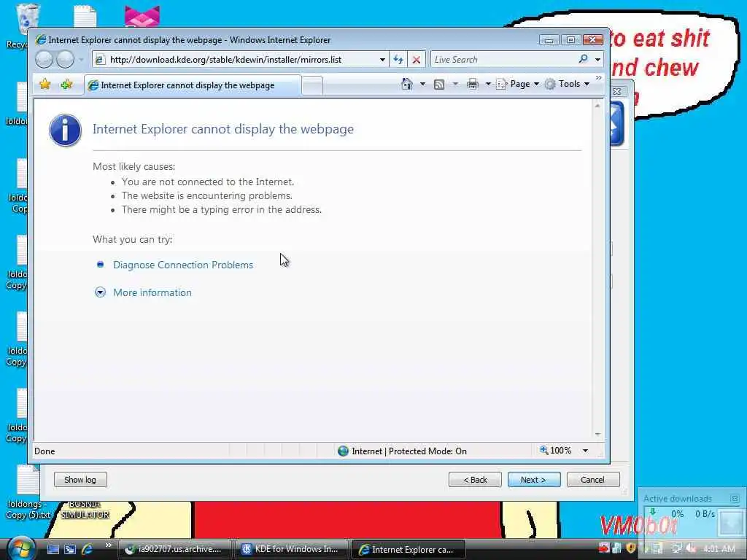Click the IE forward navigation arrow

point(65,60)
